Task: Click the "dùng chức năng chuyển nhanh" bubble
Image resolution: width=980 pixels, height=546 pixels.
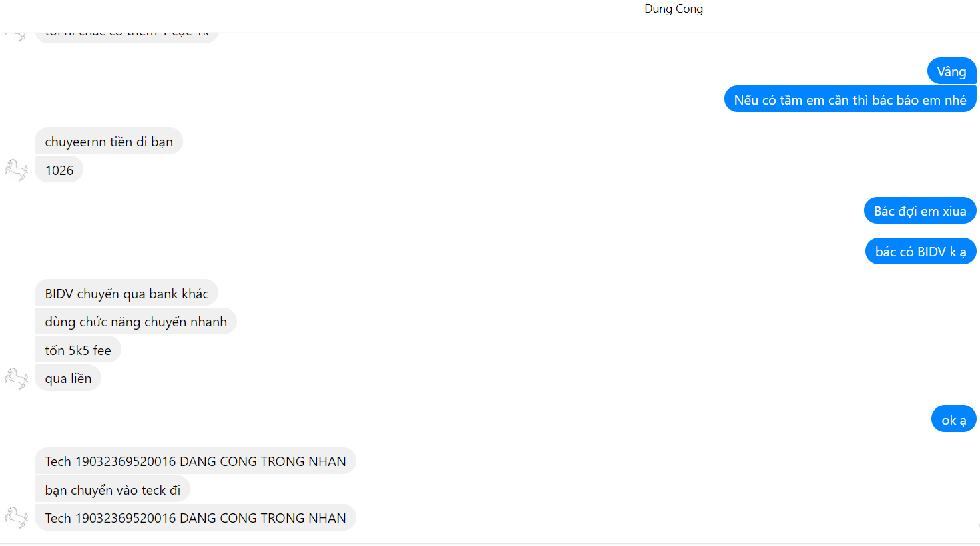Action: pyautogui.click(x=136, y=322)
